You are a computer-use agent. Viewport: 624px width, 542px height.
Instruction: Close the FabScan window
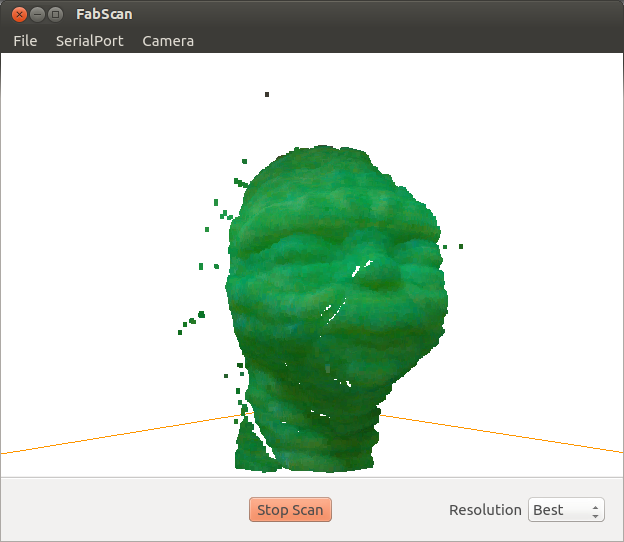pyautogui.click(x=18, y=15)
